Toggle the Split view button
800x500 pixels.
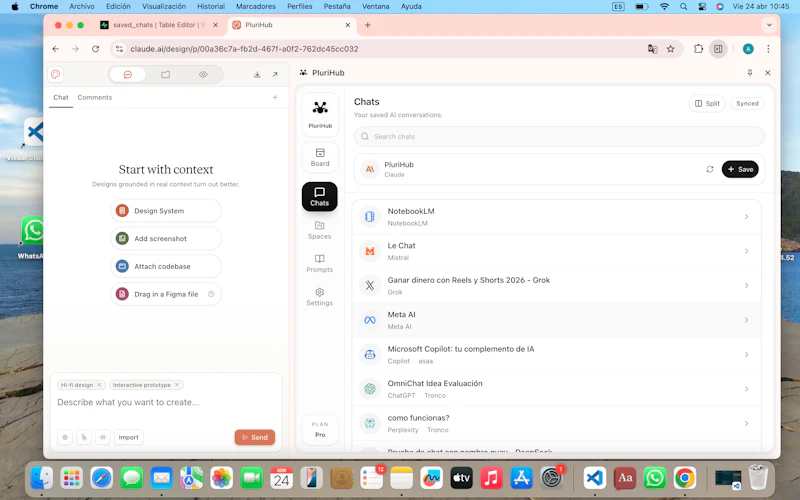pyautogui.click(x=707, y=104)
